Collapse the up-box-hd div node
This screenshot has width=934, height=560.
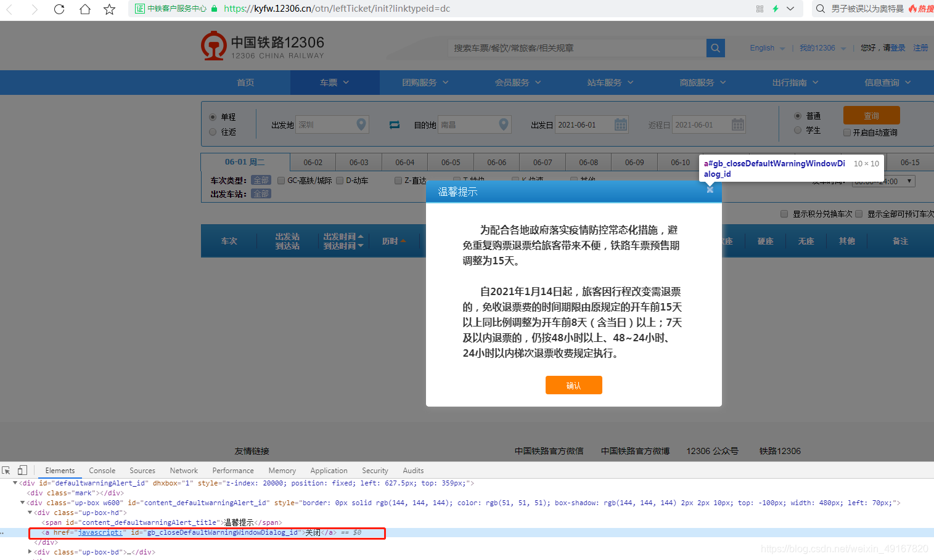coord(30,512)
